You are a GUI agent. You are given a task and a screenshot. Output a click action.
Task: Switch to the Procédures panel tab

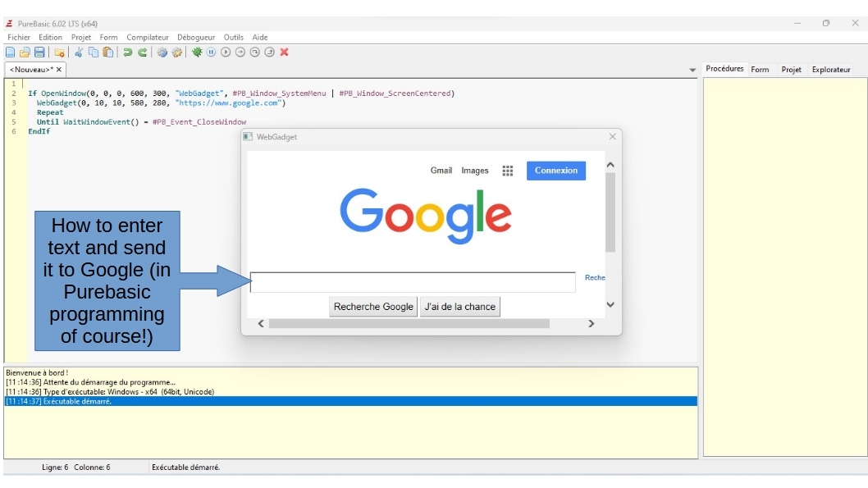click(x=724, y=69)
